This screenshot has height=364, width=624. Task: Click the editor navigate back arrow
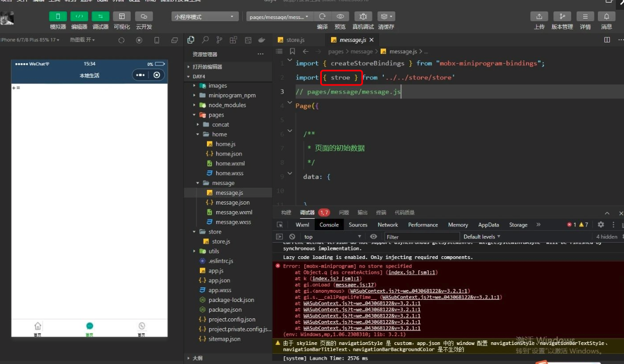(305, 51)
